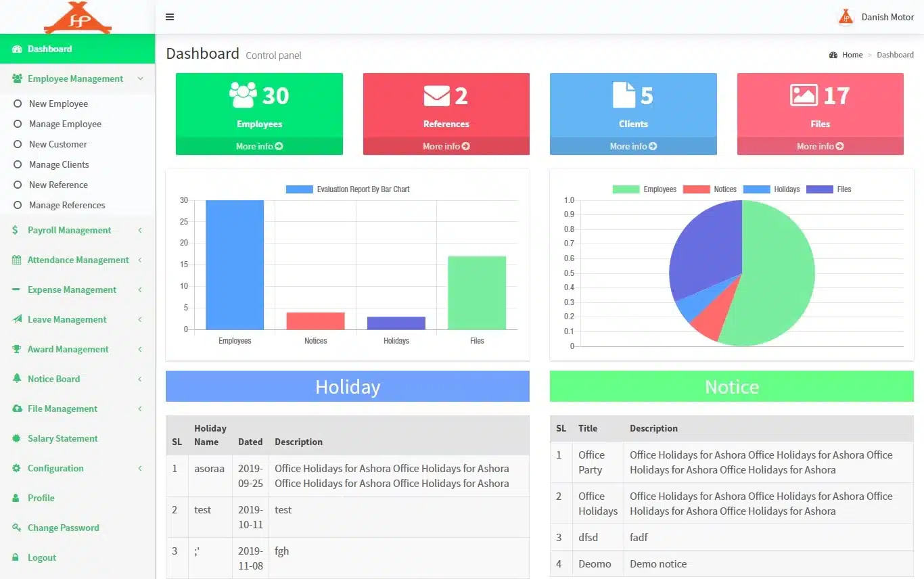This screenshot has width=924, height=579.
Task: Toggle the Evaluation Report bar chart legend swatch
Action: [300, 189]
